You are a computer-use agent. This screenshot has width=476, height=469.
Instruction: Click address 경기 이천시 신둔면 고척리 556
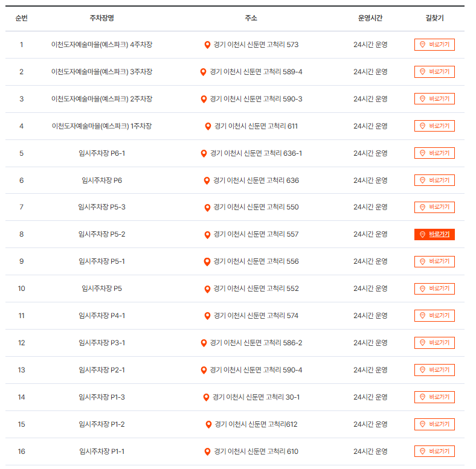256,261
